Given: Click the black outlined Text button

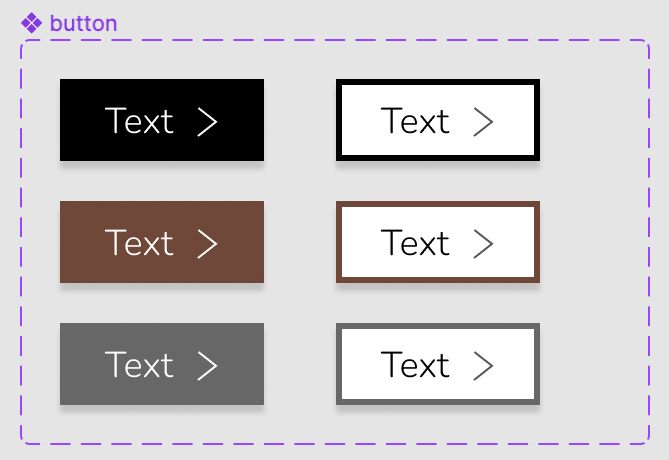Looking at the screenshot, I should [438, 120].
